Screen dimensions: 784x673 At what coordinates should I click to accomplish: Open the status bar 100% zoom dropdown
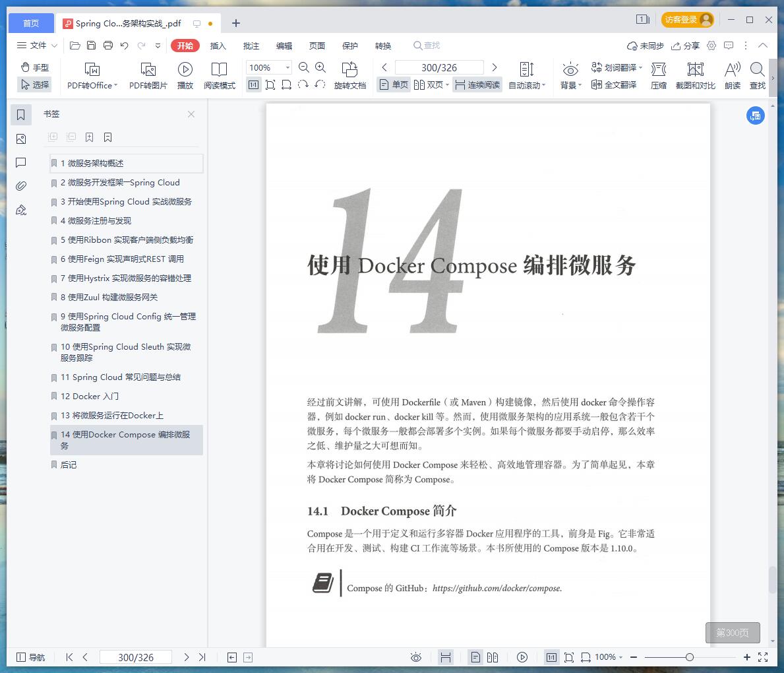[x=621, y=657]
